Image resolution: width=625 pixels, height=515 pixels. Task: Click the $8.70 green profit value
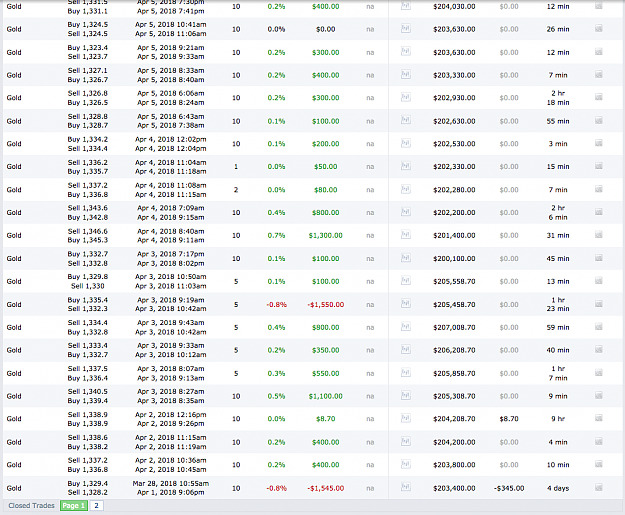point(326,419)
